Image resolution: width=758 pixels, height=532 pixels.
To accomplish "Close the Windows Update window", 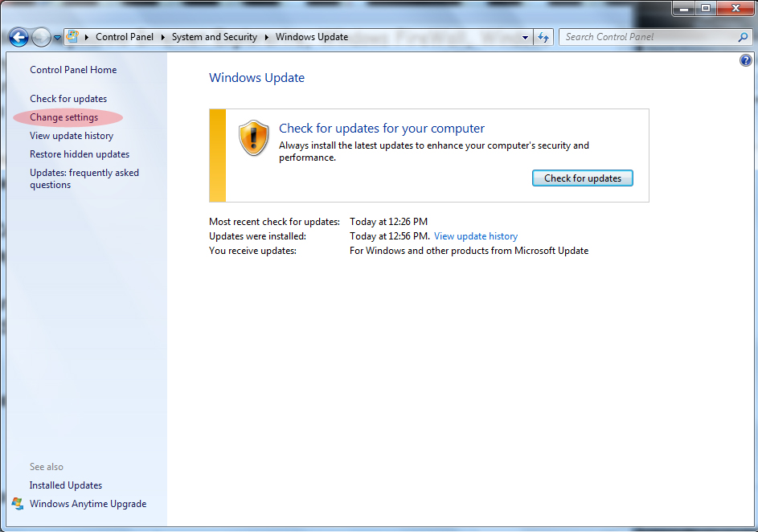I will click(735, 8).
